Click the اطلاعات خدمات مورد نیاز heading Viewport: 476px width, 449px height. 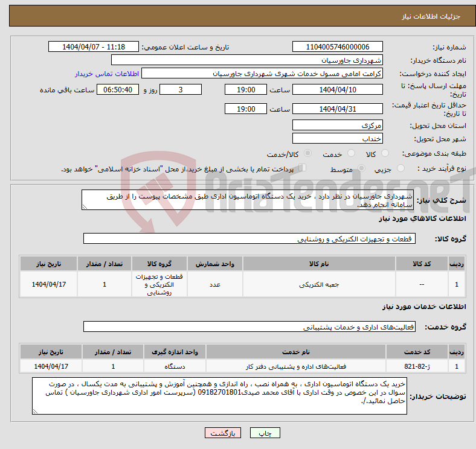point(424,307)
